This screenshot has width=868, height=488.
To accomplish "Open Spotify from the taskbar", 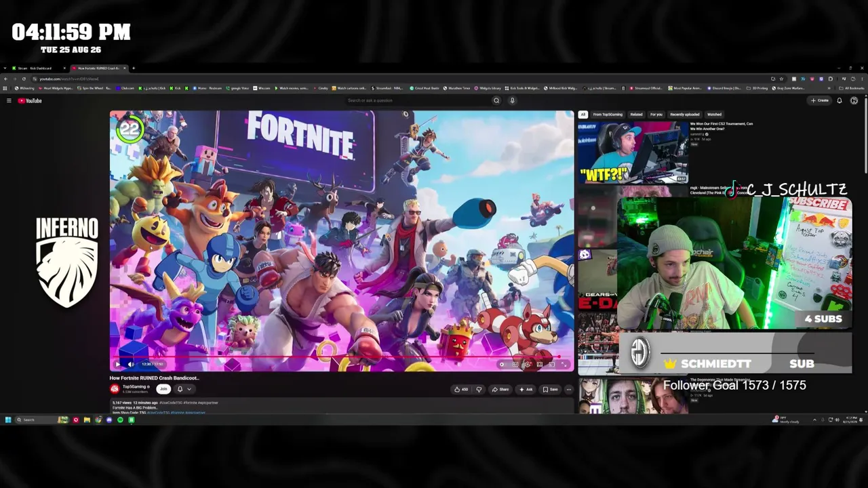I will pos(120,420).
